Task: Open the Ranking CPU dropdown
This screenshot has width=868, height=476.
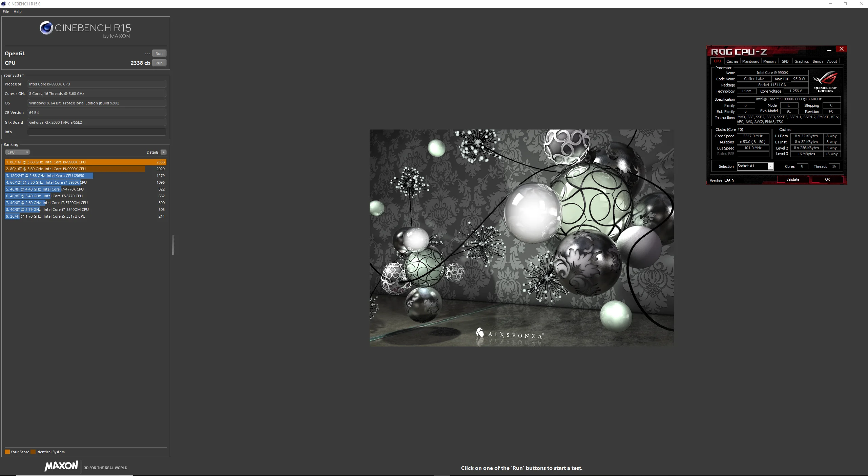Action: [18, 152]
